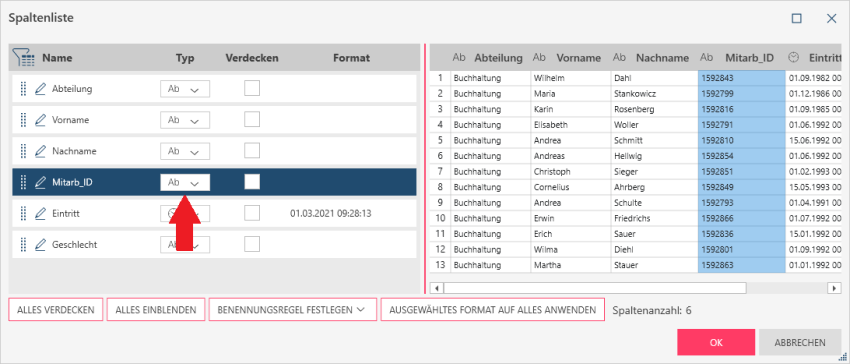850x364 pixels.
Task: Click the clock icon in Eintritt preview header
Action: (794, 57)
